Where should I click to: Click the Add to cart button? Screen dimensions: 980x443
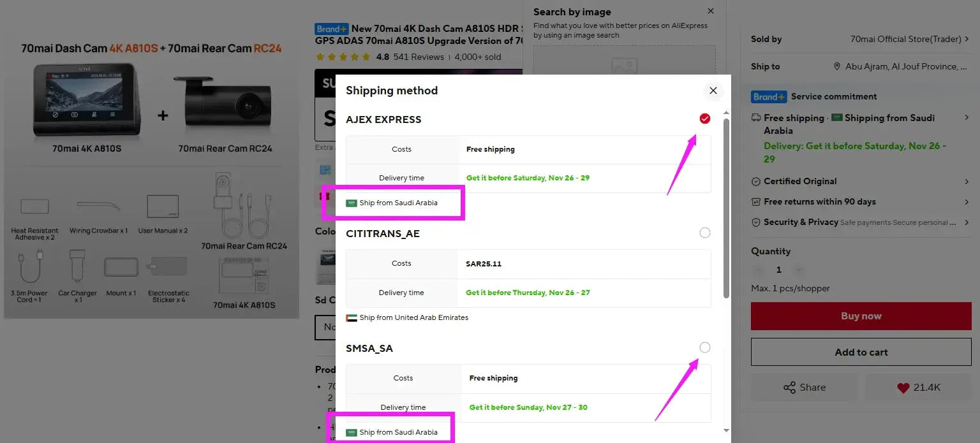[861, 352]
